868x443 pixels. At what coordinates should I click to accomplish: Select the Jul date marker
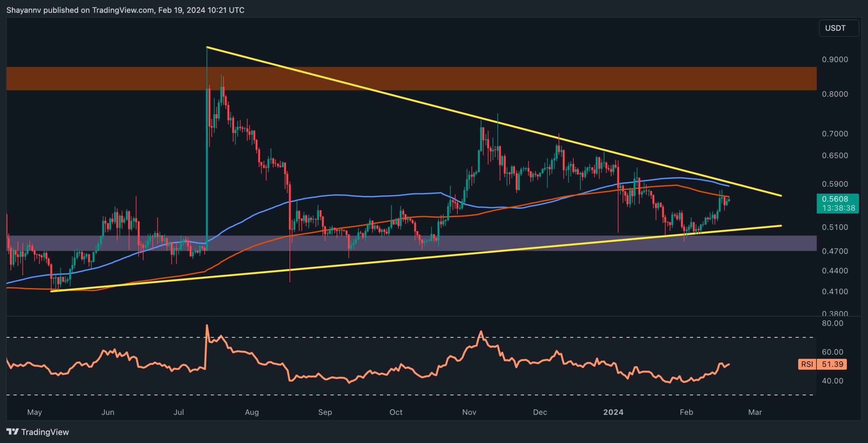point(178,412)
